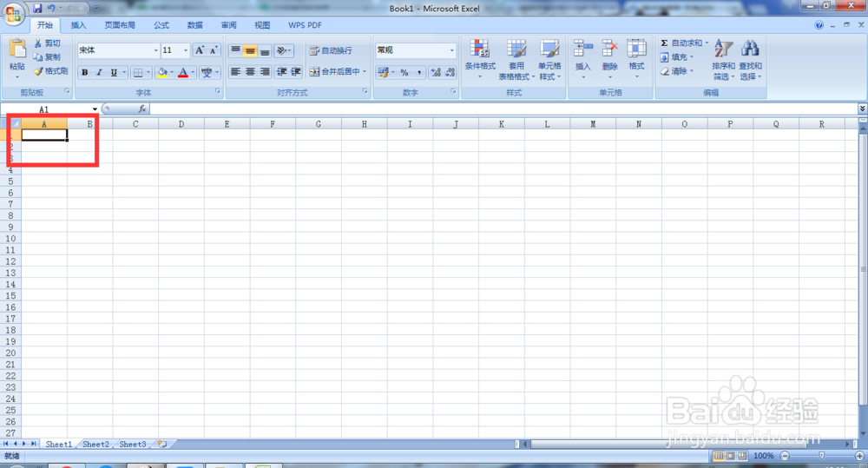Image resolution: width=868 pixels, height=468 pixels.
Task: Click the Copy (复制) button
Action: point(47,57)
